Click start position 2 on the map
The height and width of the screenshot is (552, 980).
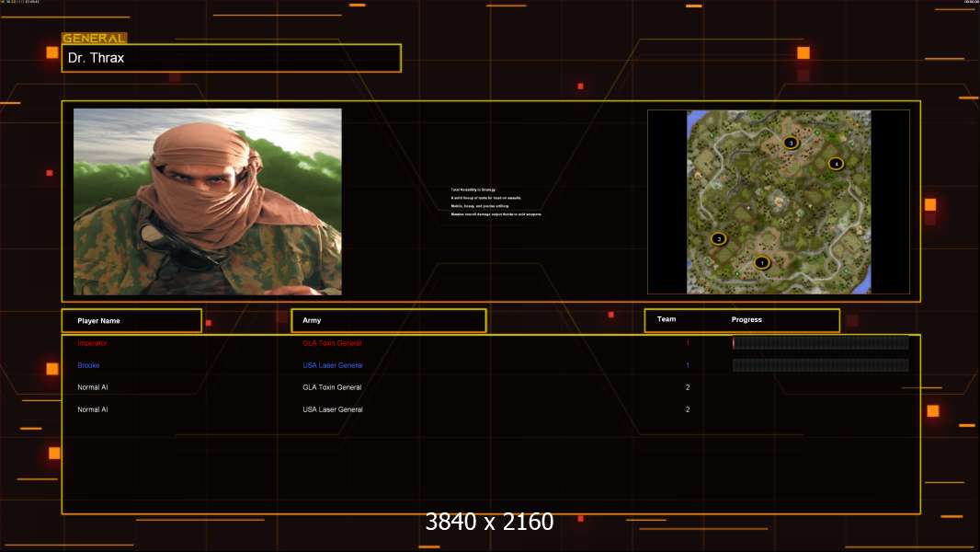click(719, 238)
